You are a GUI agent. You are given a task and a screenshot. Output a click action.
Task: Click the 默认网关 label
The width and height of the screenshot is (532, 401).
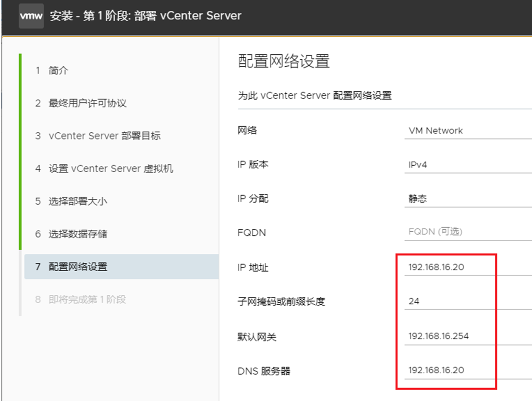coord(257,337)
